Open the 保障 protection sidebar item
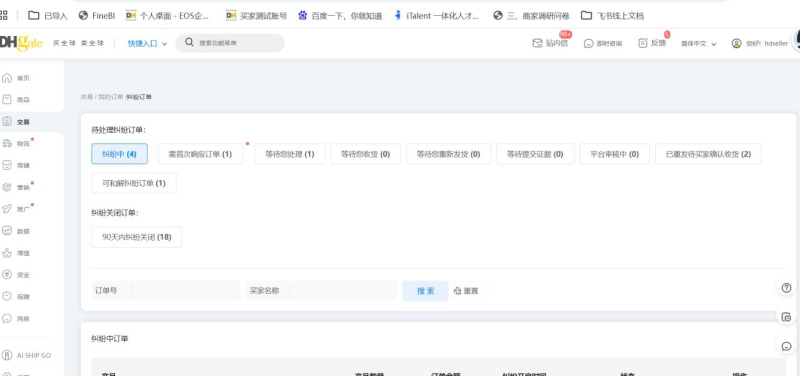 pyautogui.click(x=16, y=296)
